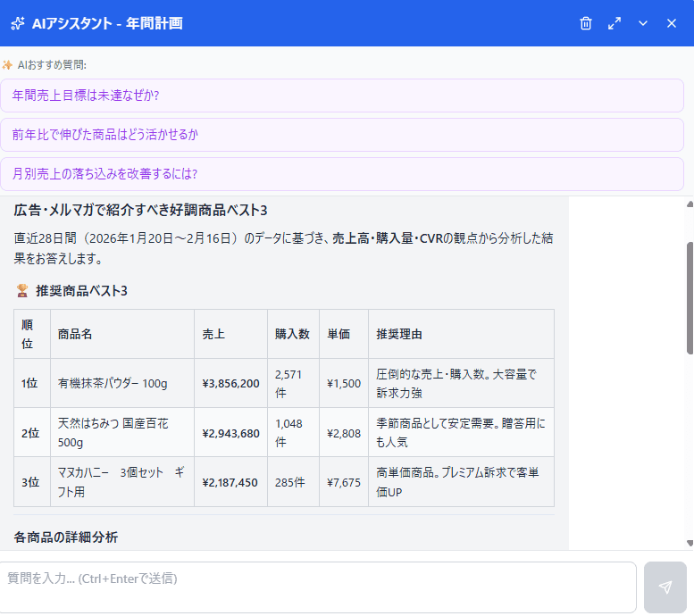694x616 pixels.
Task: Click the purchase count 2,571件
Action: point(288,384)
